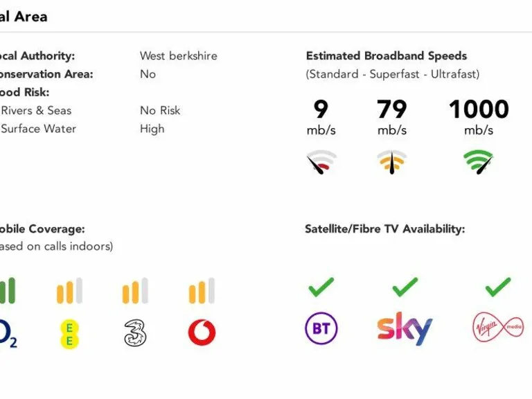
Task: Click the O2 network logo
Action: pyautogui.click(x=7, y=333)
